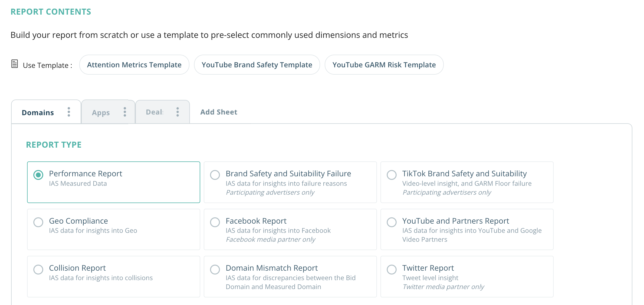Viewport: 644px width, 305px height.
Task: Select the Geo Compliance report type
Action: pyautogui.click(x=38, y=222)
